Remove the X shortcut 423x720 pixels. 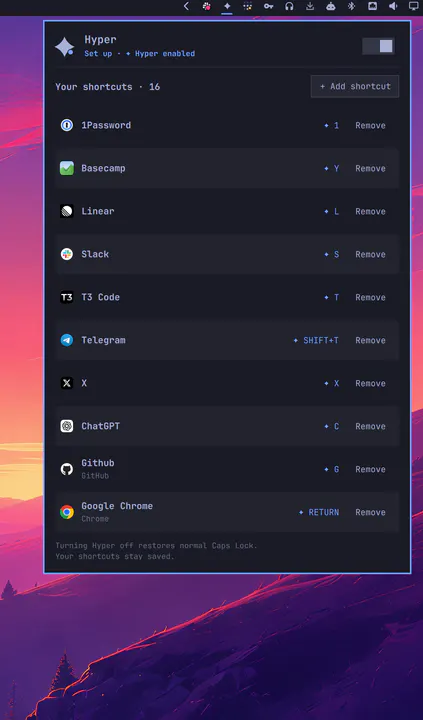coord(370,383)
